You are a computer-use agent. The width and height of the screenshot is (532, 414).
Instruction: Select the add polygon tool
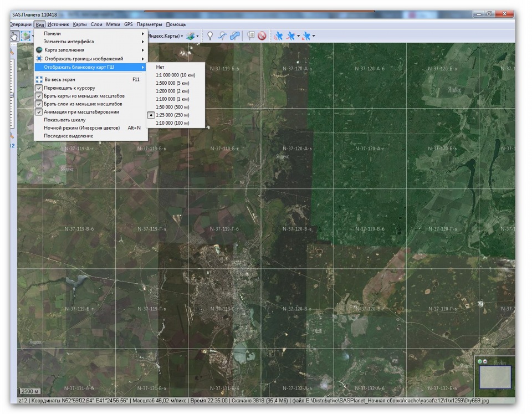pyautogui.click(x=235, y=35)
